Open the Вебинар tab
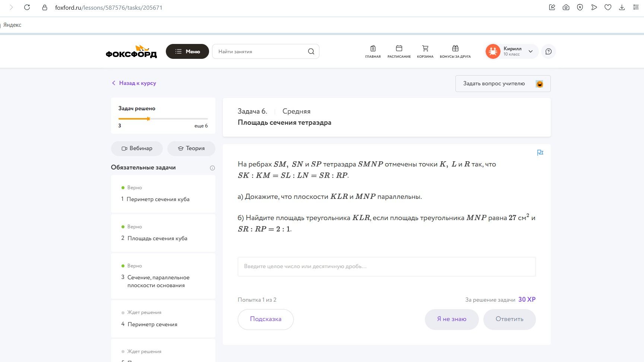 pos(137,148)
